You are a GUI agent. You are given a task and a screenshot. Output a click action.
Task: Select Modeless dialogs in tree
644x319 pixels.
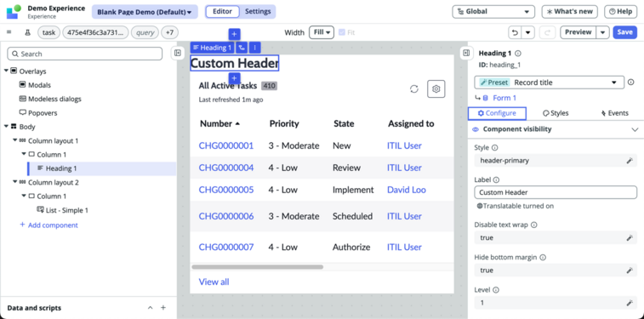tap(50, 99)
